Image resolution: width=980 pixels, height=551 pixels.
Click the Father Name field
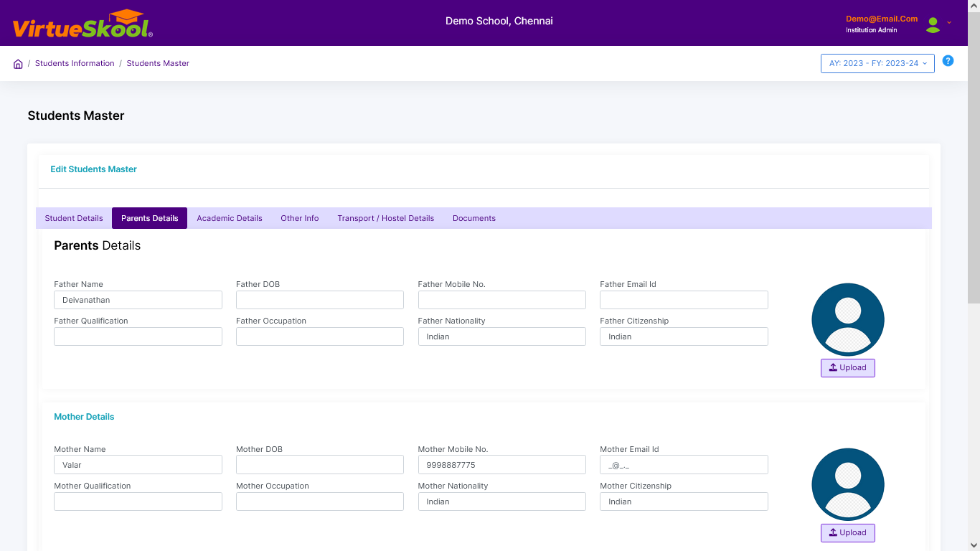[138, 300]
